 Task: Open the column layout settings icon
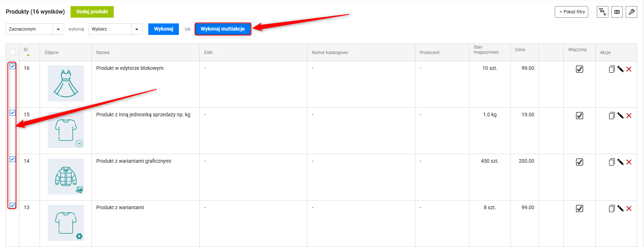coord(617,12)
